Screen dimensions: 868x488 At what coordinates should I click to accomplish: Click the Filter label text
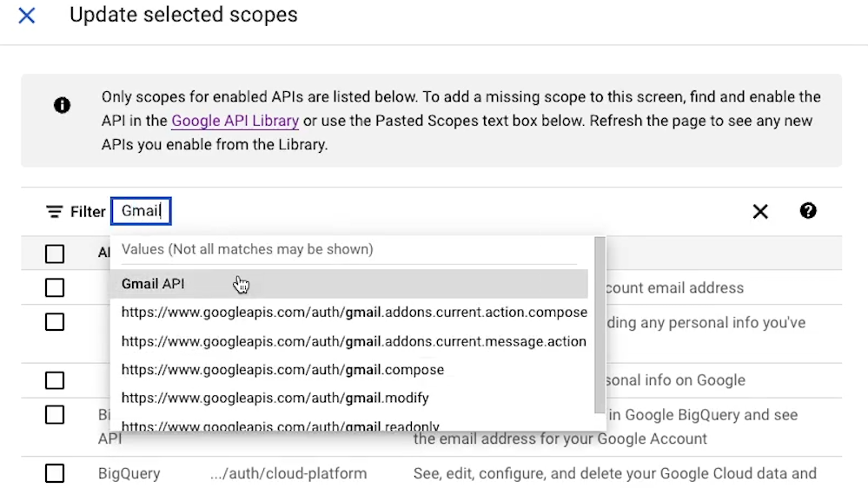[x=88, y=212]
